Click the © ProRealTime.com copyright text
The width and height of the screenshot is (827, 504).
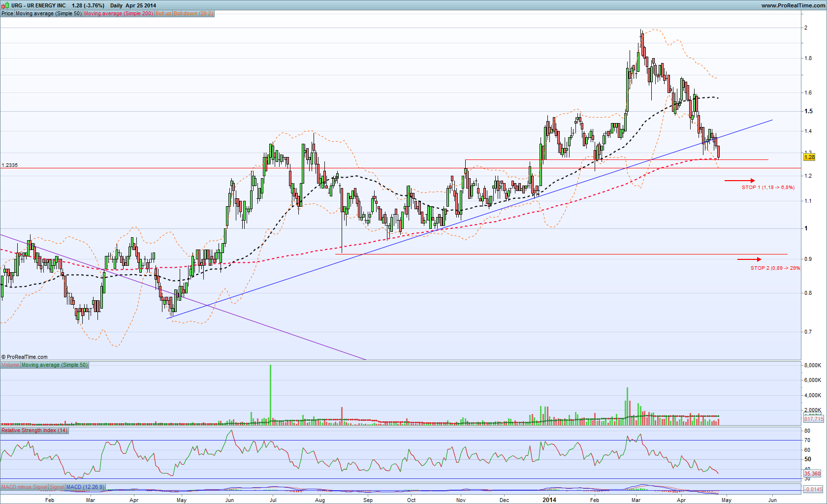point(25,357)
